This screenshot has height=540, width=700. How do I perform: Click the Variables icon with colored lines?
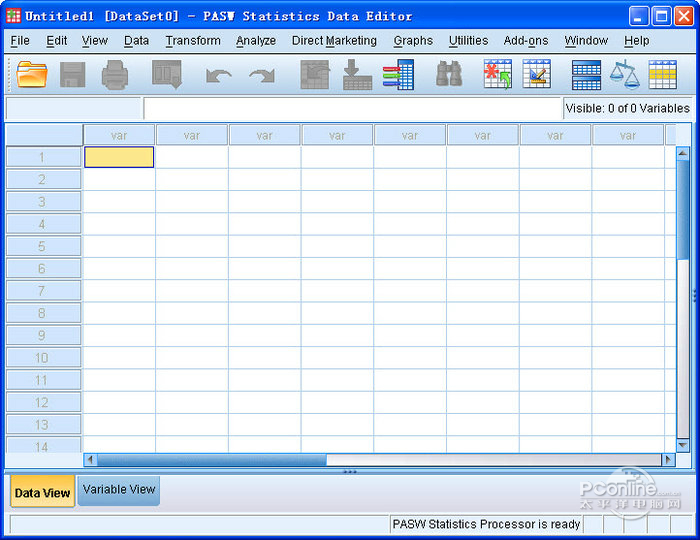point(398,75)
